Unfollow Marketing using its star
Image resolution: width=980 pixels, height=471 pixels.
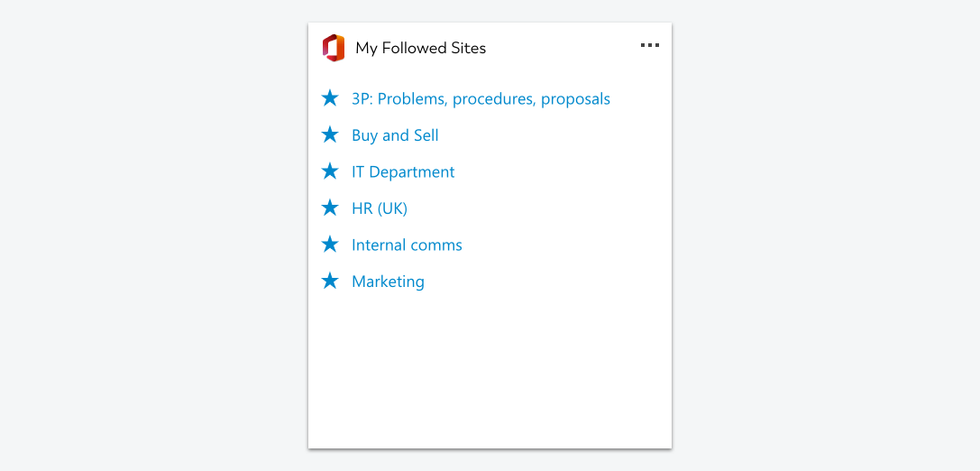330,281
